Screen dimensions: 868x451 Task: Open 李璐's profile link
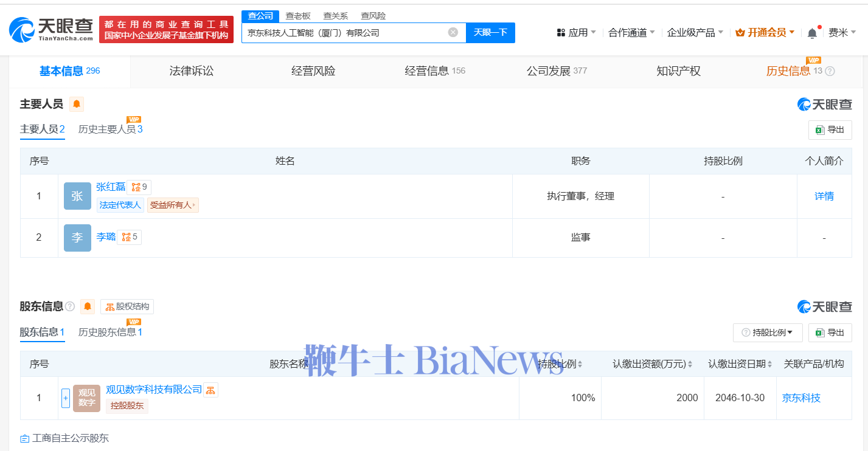point(106,237)
